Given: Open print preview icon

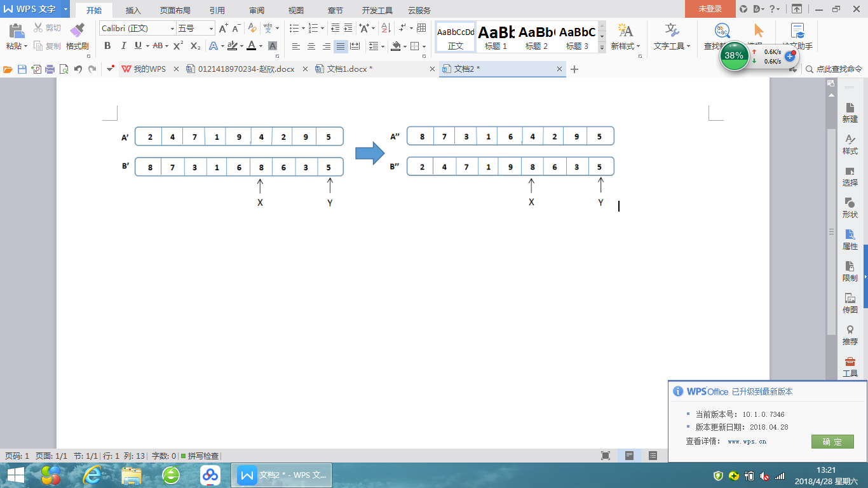Looking at the screenshot, I should 64,69.
